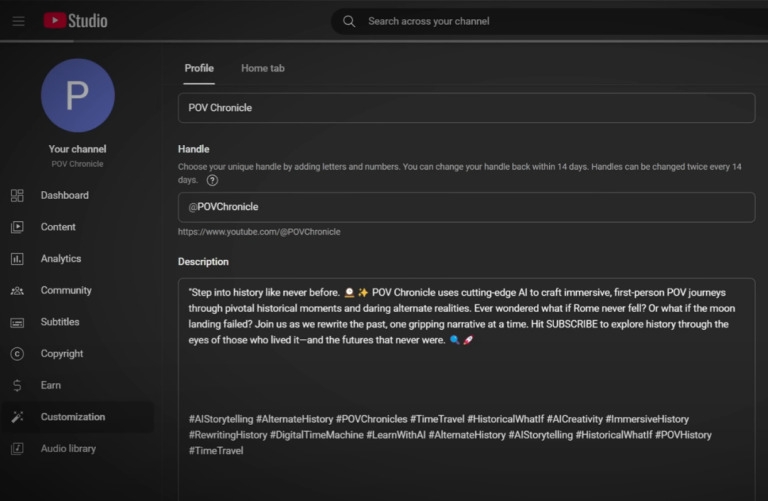Click the Content sidebar icon
This screenshot has width=768, height=501.
tap(17, 227)
